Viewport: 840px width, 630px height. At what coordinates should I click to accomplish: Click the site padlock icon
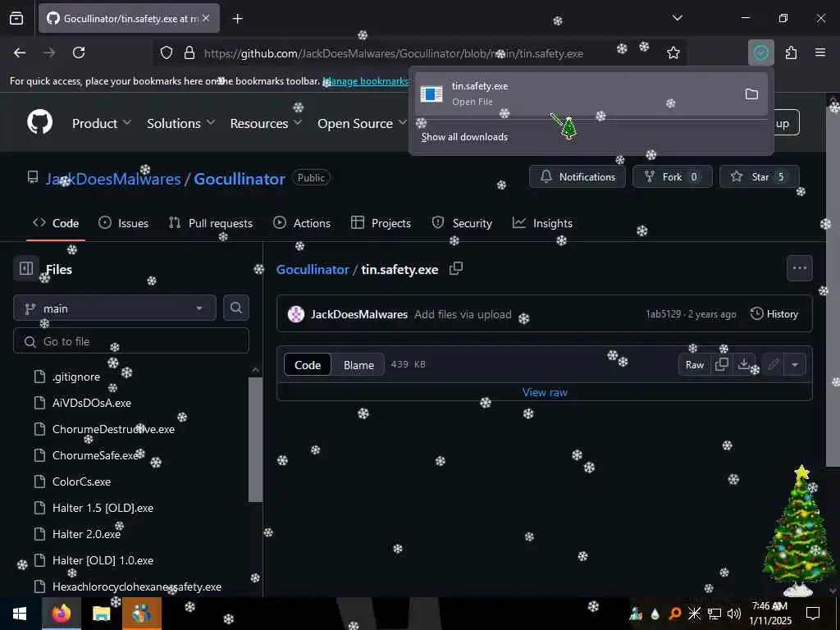[189, 53]
